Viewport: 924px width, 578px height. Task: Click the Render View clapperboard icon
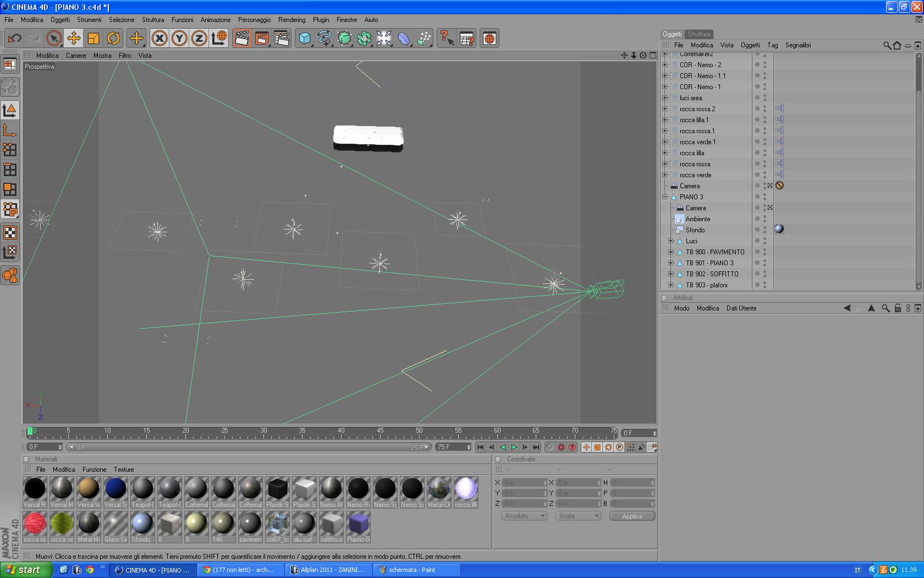click(x=241, y=39)
